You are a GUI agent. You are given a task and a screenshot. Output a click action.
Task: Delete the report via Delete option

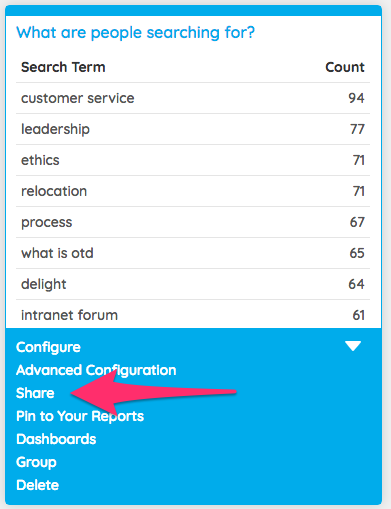[37, 485]
